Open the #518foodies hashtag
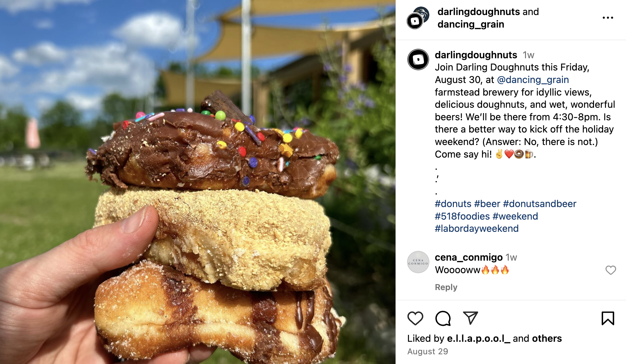The width and height of the screenshot is (626, 364). 462,216
